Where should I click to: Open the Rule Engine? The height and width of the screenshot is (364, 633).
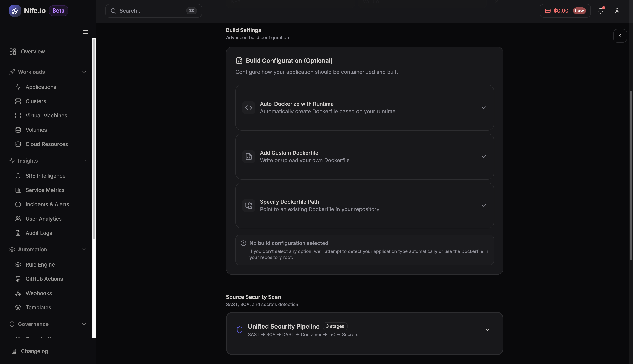tap(40, 264)
